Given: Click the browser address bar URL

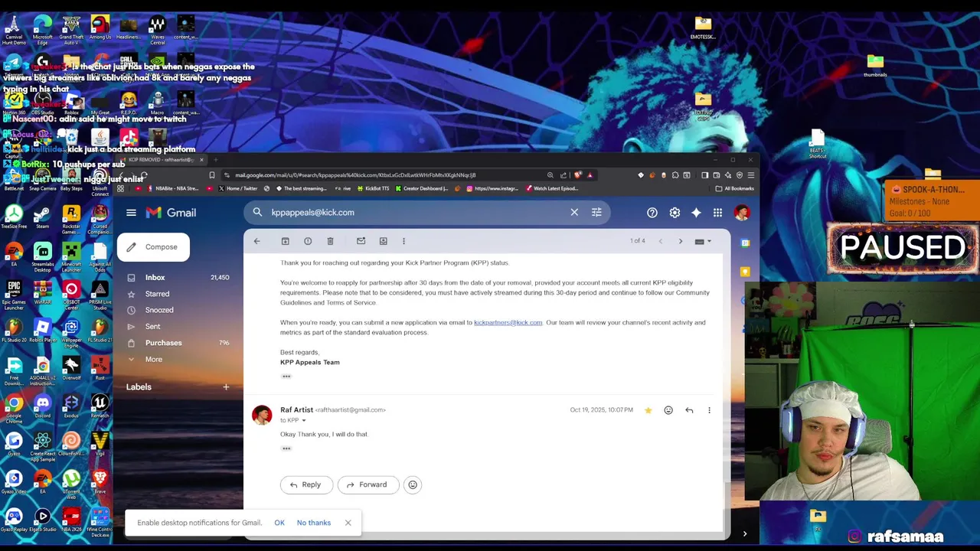Looking at the screenshot, I should point(355,175).
